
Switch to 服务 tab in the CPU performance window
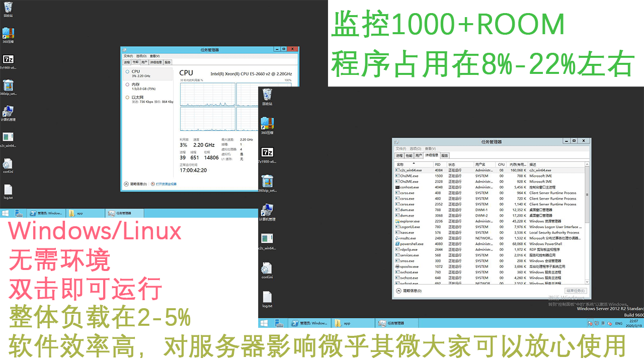click(168, 62)
